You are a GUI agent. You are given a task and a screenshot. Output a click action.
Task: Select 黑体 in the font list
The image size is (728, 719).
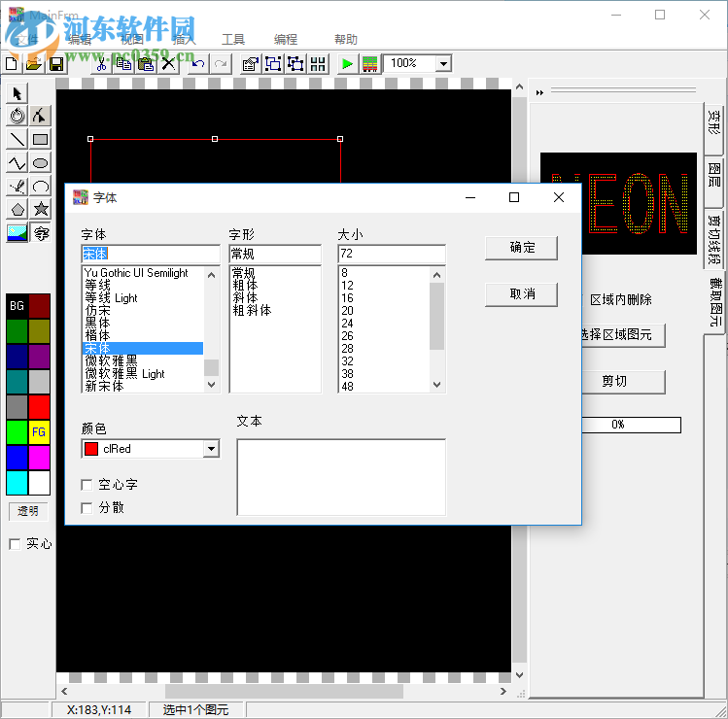pyautogui.click(x=143, y=323)
